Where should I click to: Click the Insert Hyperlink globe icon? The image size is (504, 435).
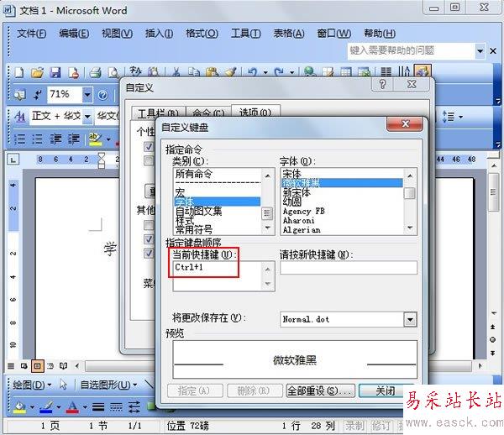[310, 72]
